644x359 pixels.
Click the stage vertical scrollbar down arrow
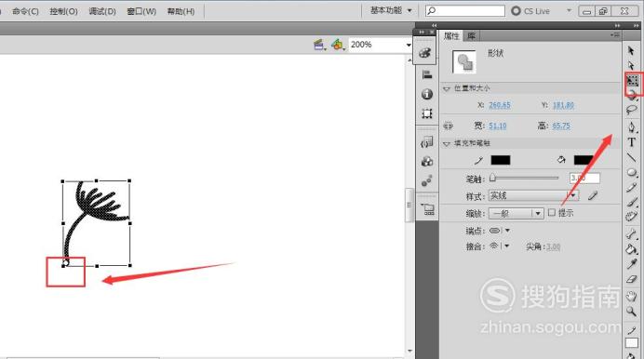point(409,351)
